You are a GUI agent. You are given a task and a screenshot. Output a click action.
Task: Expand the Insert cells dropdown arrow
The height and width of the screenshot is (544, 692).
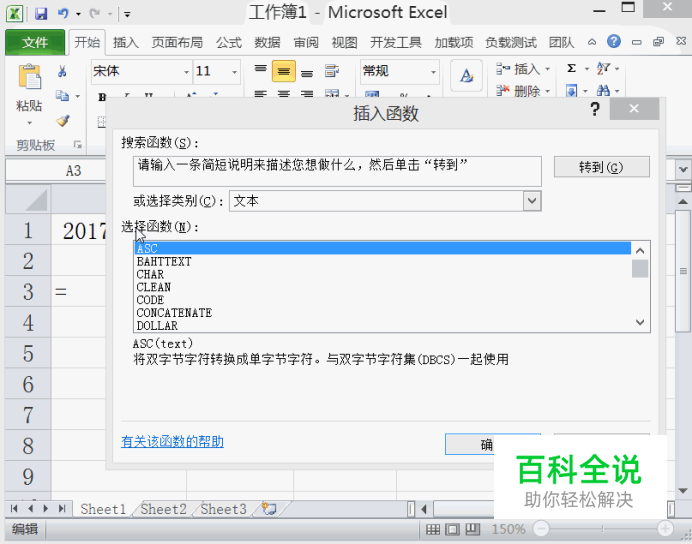547,69
